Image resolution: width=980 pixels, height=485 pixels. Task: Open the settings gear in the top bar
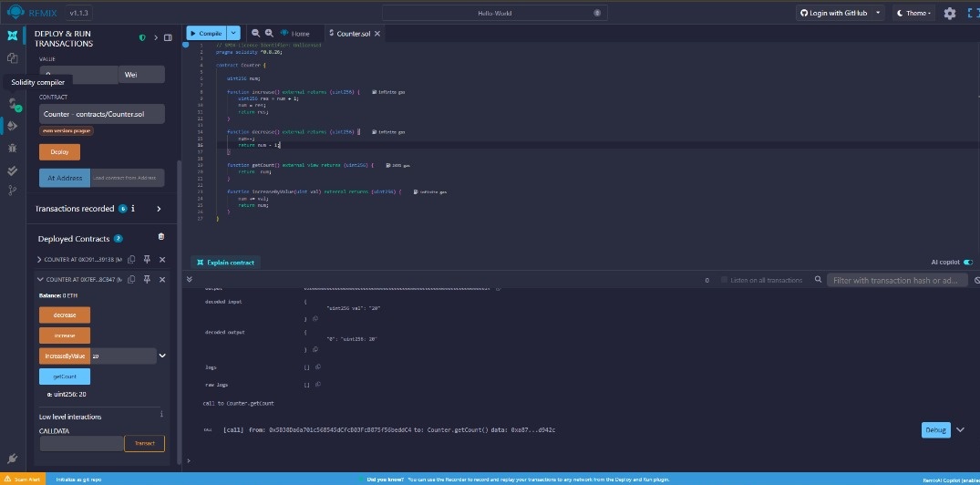click(949, 13)
